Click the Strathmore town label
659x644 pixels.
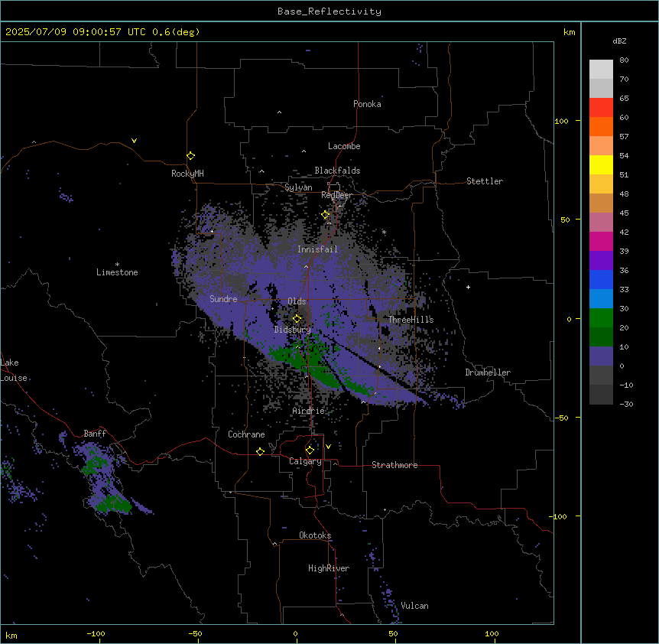coord(394,465)
